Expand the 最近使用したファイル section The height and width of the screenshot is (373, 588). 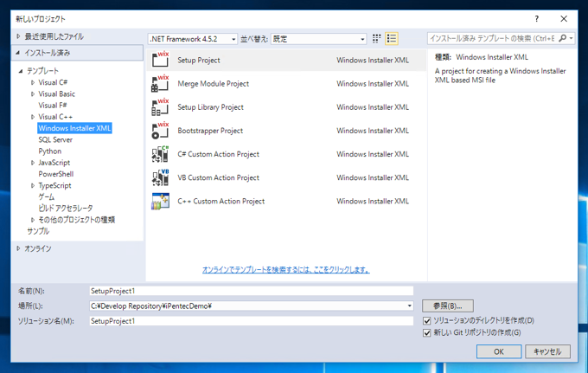(18, 36)
